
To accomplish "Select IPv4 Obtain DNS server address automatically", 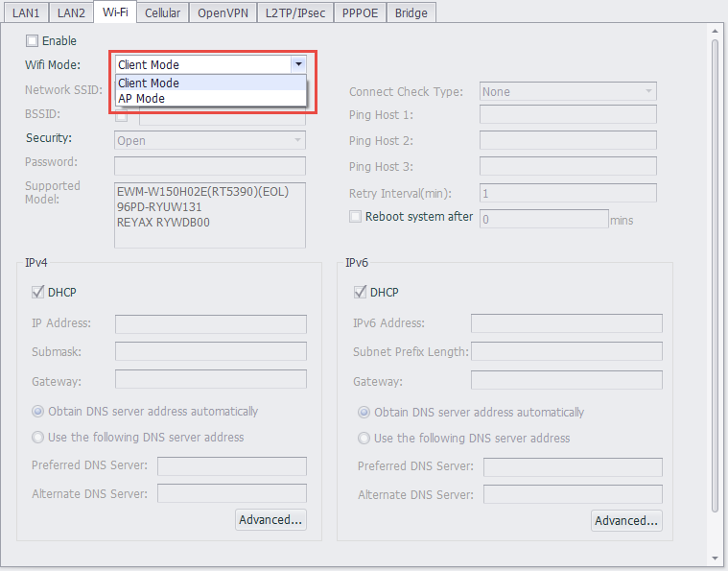I will 38,412.
